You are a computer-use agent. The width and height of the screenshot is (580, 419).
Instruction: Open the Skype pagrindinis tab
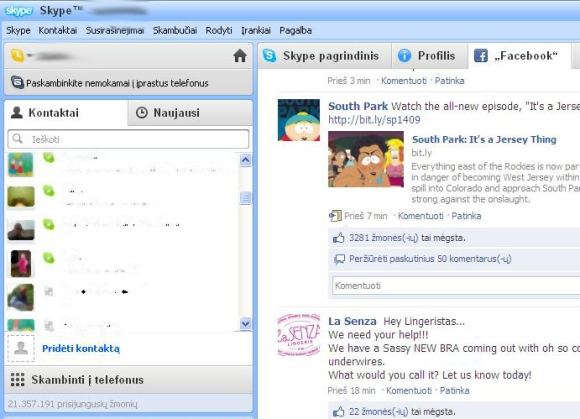pyautogui.click(x=324, y=56)
